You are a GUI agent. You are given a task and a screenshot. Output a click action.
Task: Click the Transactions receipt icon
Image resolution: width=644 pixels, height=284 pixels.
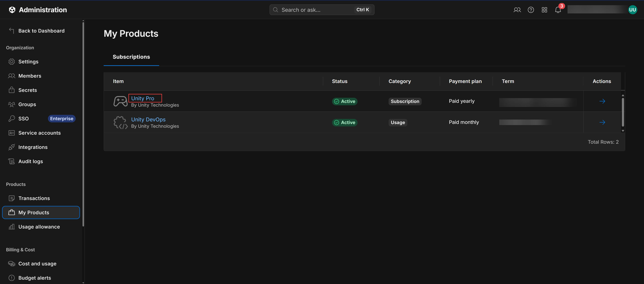tap(12, 198)
